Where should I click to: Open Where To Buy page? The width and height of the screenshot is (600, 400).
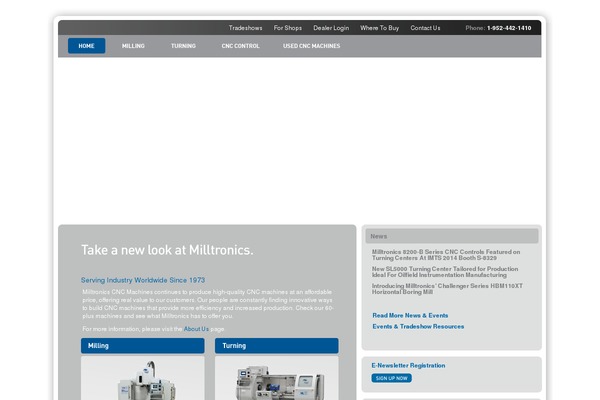(x=379, y=28)
